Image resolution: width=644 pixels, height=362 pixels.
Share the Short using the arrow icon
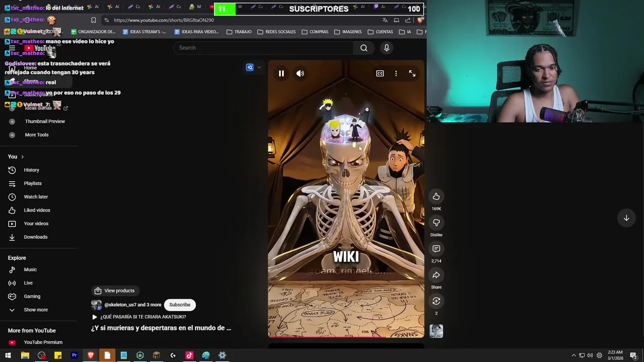tap(436, 275)
